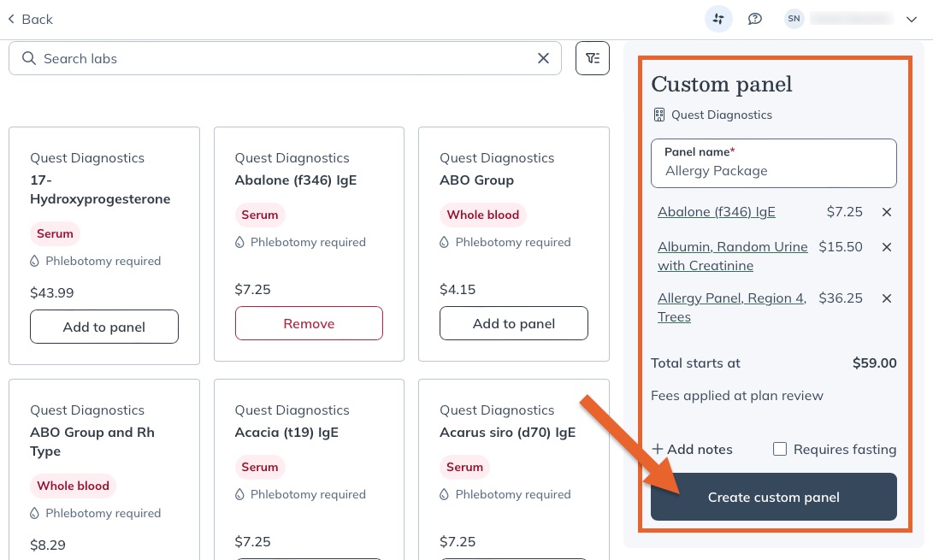The image size is (933, 560).
Task: Click phlebotomy drop icon on Abalone card
Action: 239,242
